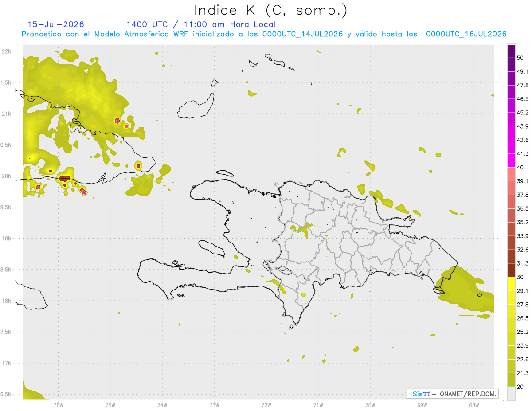Pick the dark purple swatch beside label 50
Viewport: 532px width, 411px height.
(511, 51)
